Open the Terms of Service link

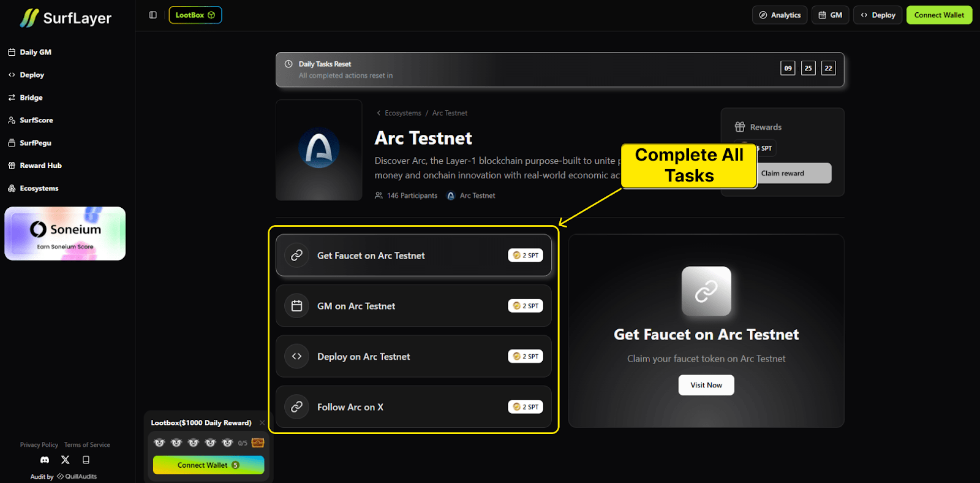point(87,445)
